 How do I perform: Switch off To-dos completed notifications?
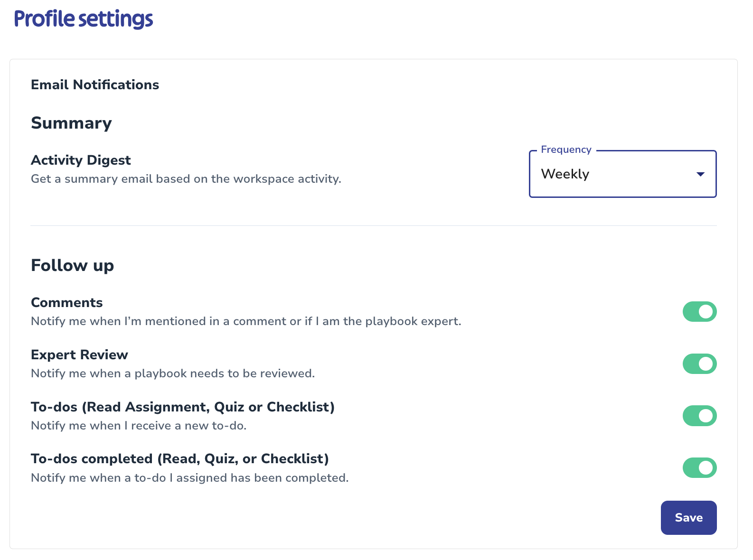pos(699,468)
